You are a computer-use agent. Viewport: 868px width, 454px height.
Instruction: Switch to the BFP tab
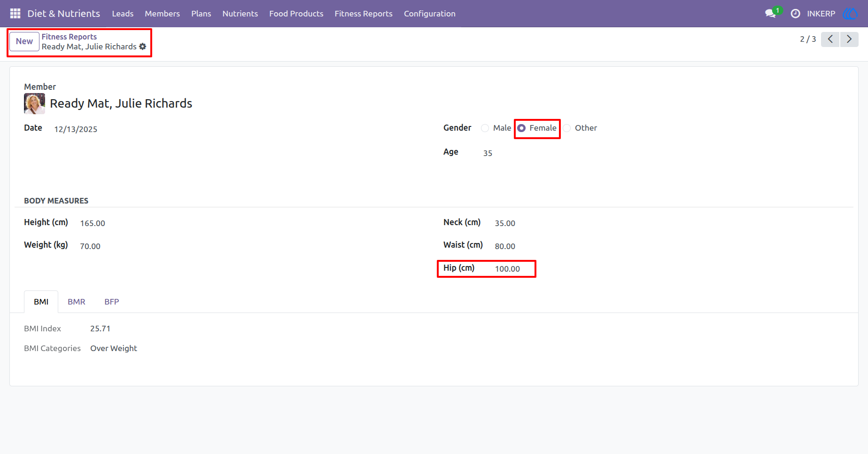point(112,302)
